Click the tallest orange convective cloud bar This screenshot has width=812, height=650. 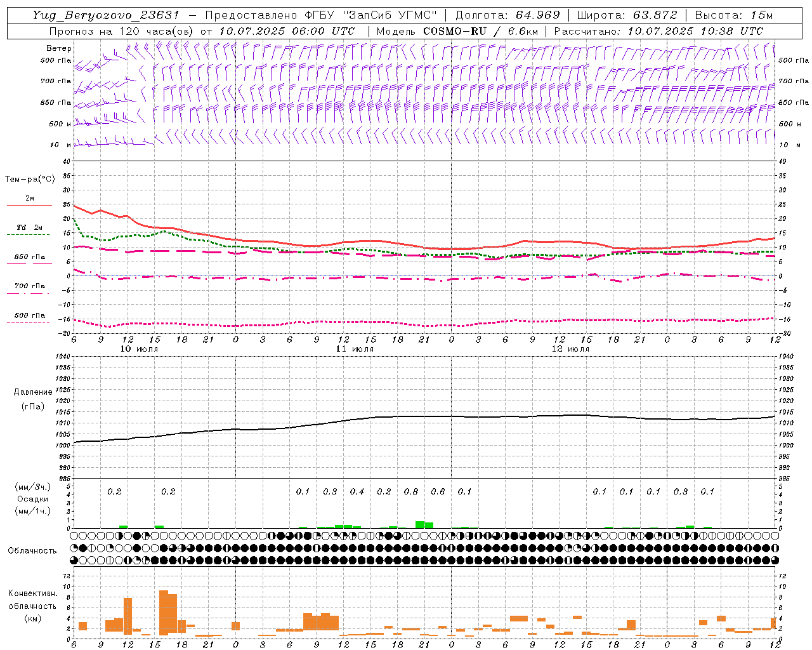click(164, 613)
